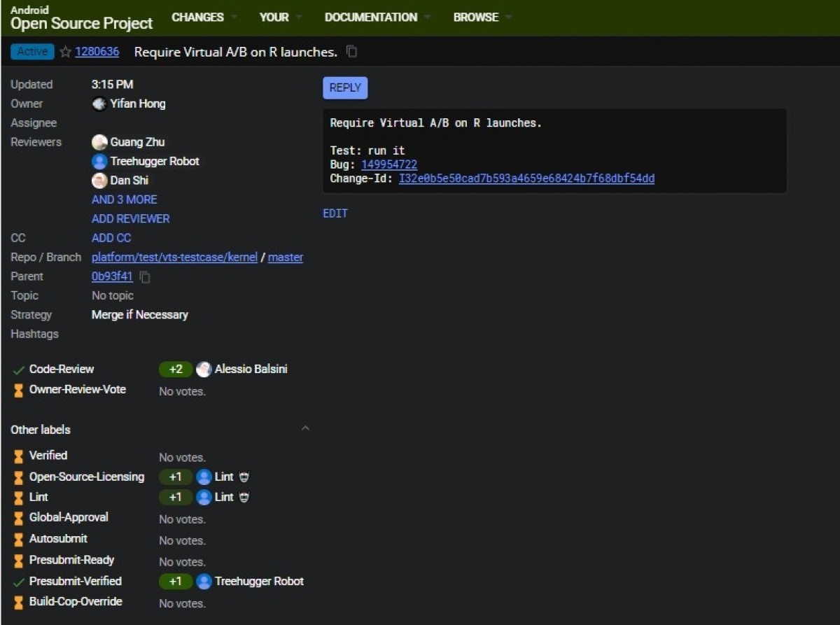This screenshot has height=625, width=840.
Task: Click Presubmit-Verified checkmark icon
Action: tap(19, 582)
